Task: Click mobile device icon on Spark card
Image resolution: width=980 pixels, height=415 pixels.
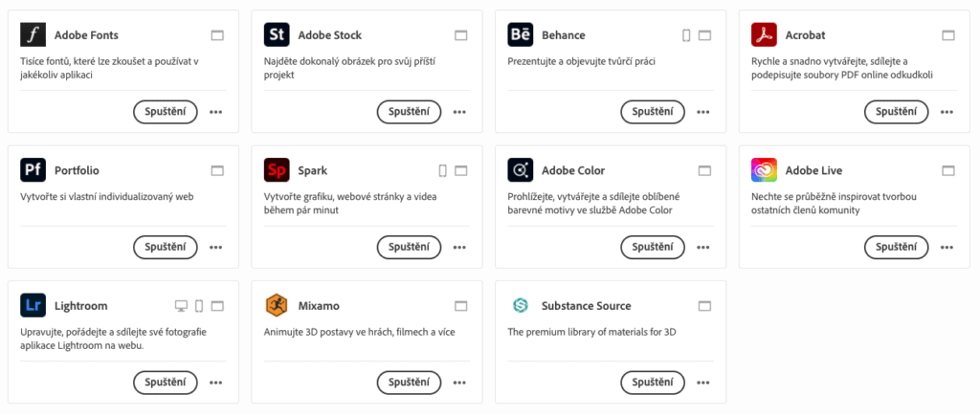Action: point(443,171)
